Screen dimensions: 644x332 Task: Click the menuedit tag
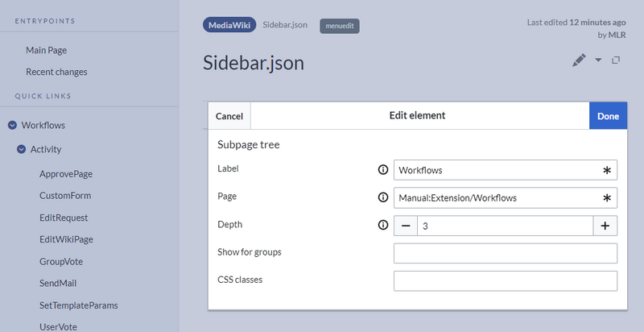point(340,26)
